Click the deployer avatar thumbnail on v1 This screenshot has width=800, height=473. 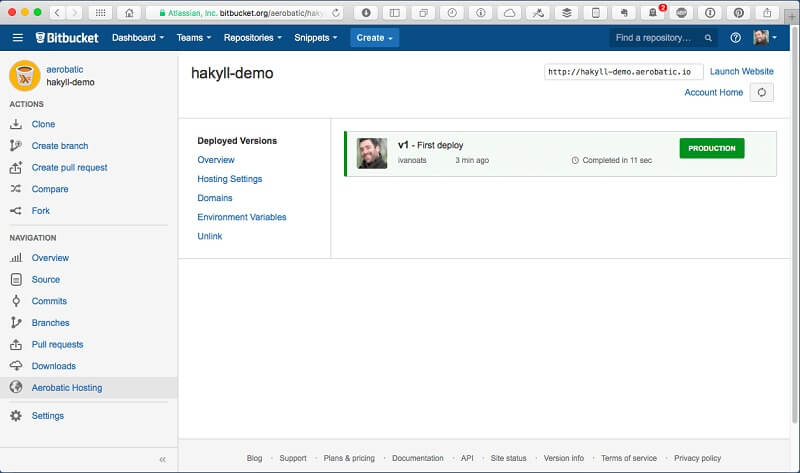pyautogui.click(x=372, y=153)
